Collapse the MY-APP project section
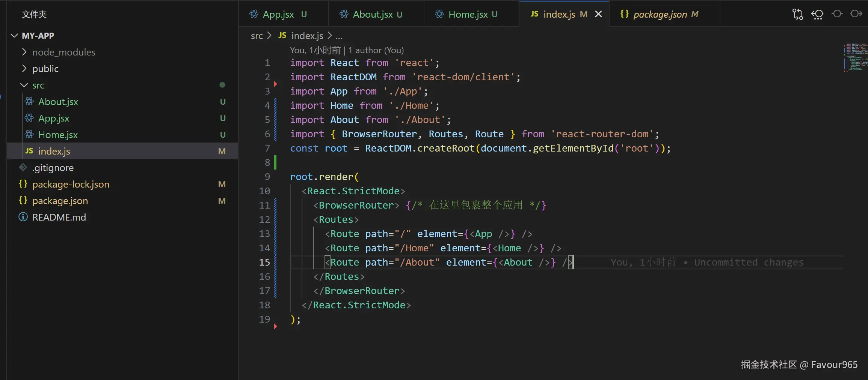 click(x=14, y=36)
